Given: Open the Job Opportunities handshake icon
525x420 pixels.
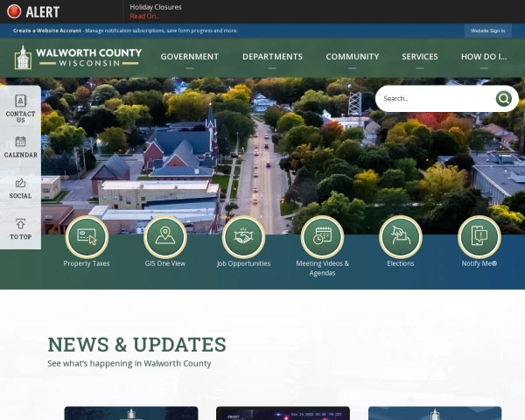Looking at the screenshot, I should coord(243,237).
